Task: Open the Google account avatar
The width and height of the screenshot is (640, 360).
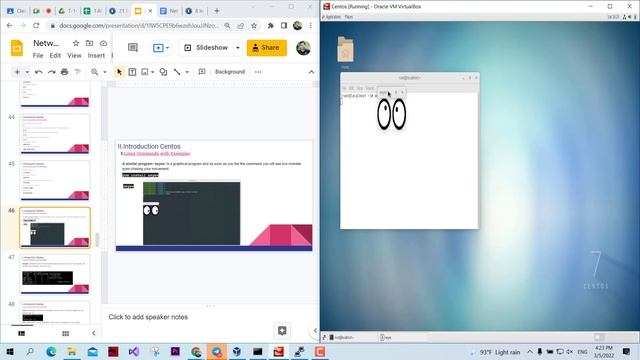Action: [x=303, y=48]
